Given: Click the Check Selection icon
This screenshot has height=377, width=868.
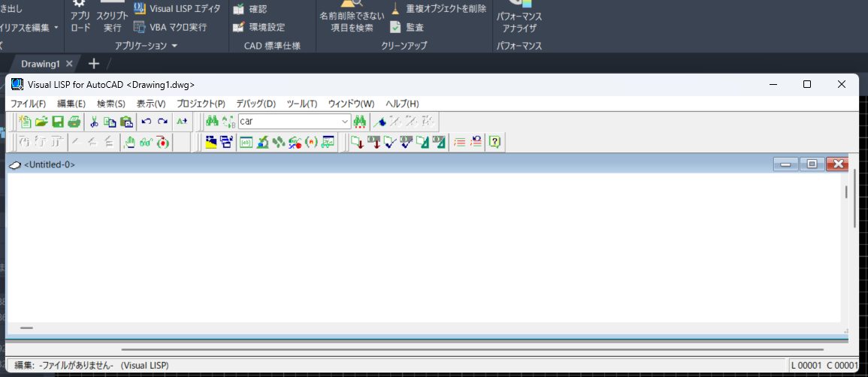Looking at the screenshot, I should click(x=407, y=142).
